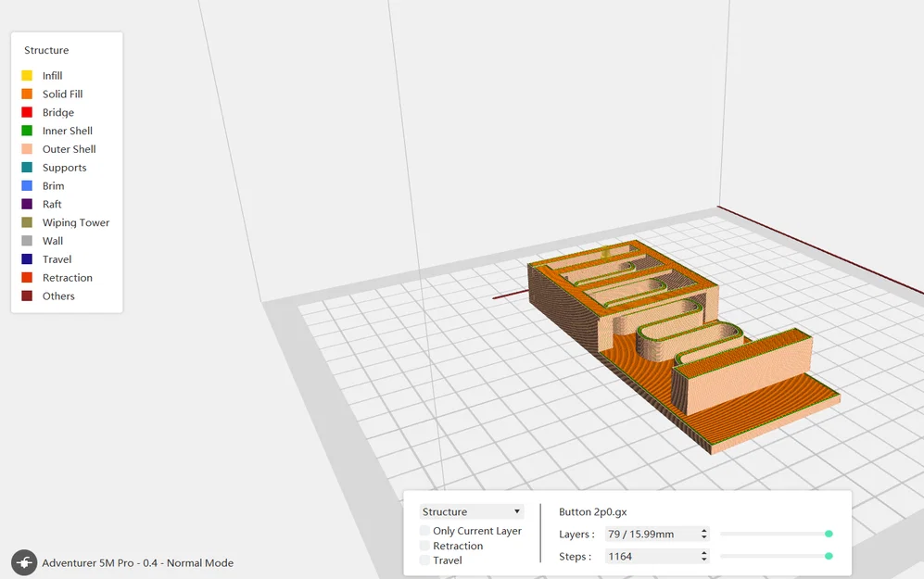
Task: Toggle the Travel checkbox in preview panel
Action: 424,560
